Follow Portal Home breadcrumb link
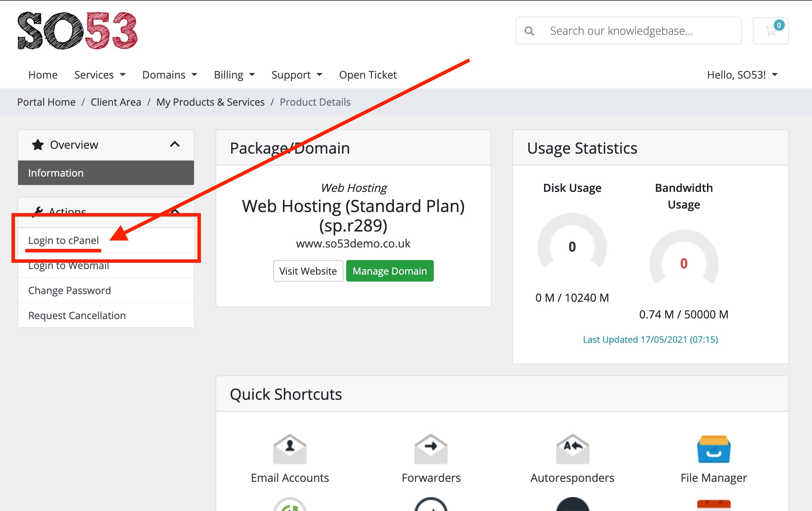 pyautogui.click(x=46, y=102)
